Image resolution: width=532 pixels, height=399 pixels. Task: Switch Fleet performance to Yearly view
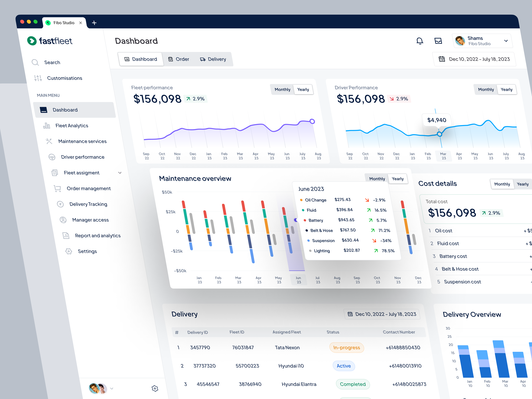[x=303, y=89]
